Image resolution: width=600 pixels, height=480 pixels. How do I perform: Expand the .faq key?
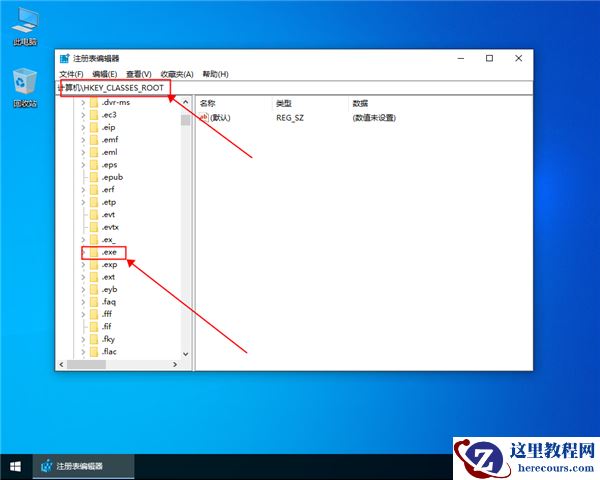click(x=83, y=302)
